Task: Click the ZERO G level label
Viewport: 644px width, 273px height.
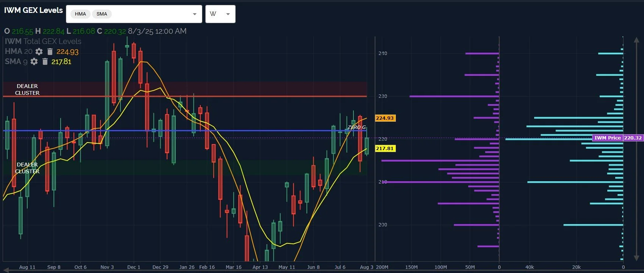Action: tap(357, 127)
